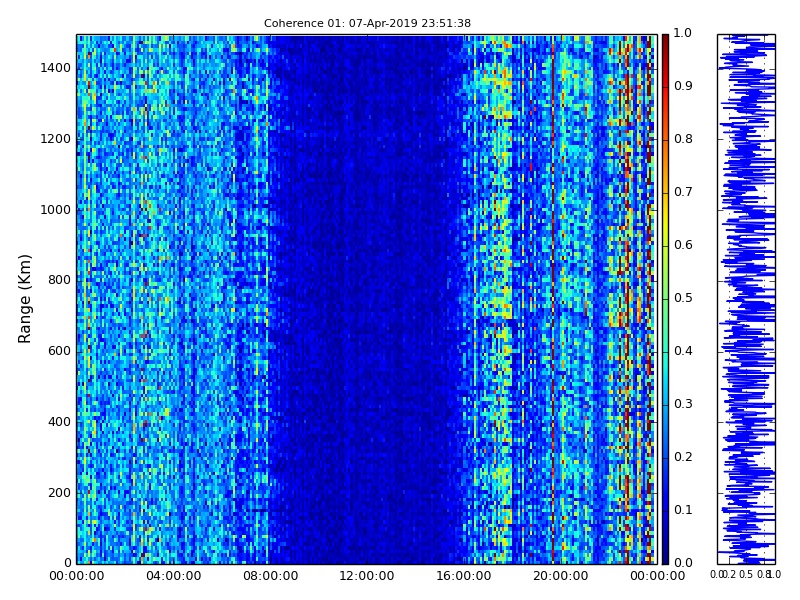Click the colorbar 0.7 tick label
Viewport: 800px width, 600px height.
(683, 192)
